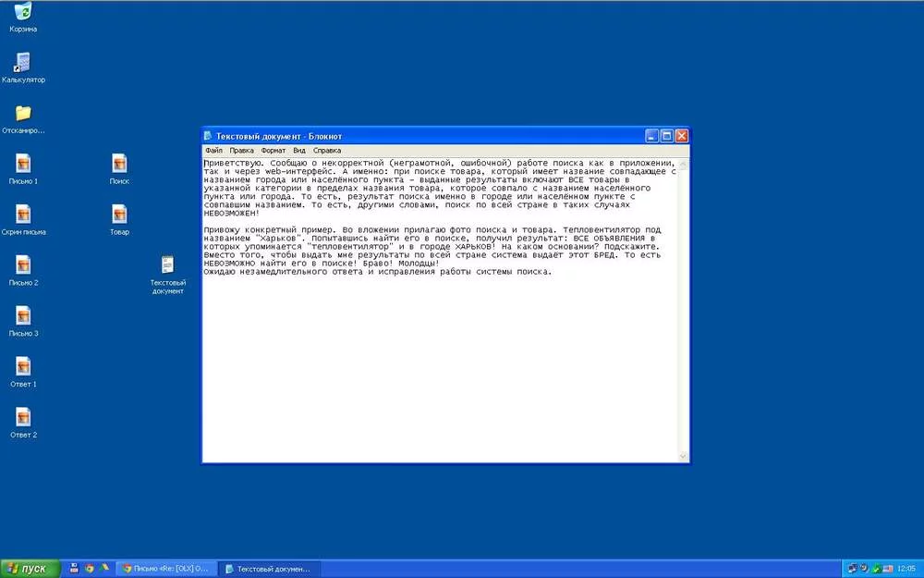Open the Справка menu
The image size is (924, 578).
[x=327, y=151]
